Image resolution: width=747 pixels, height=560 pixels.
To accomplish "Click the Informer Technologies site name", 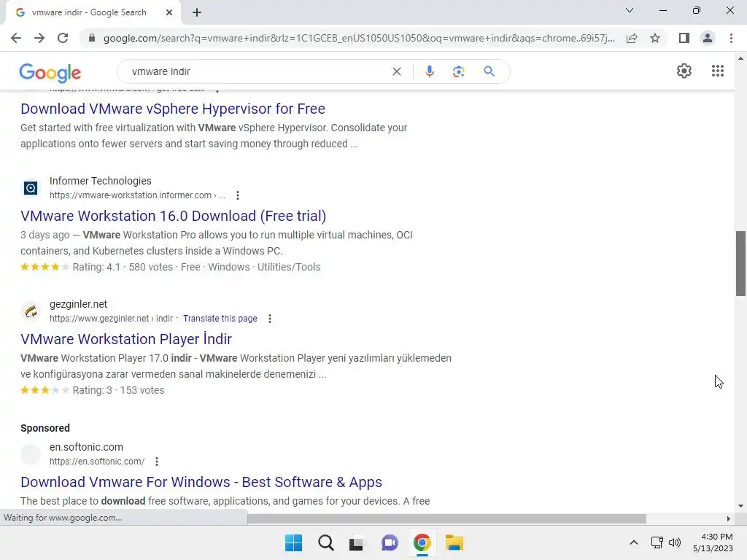I will 101,181.
